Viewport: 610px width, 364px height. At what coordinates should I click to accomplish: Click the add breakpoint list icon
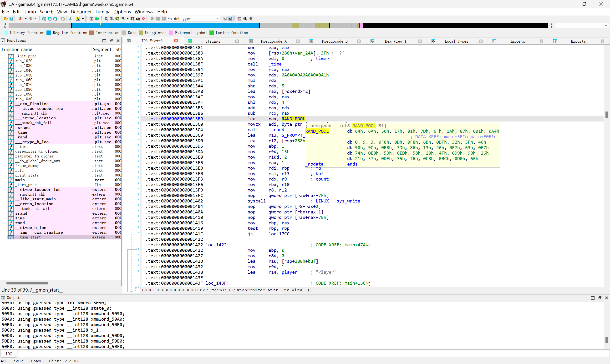[x=245, y=19]
